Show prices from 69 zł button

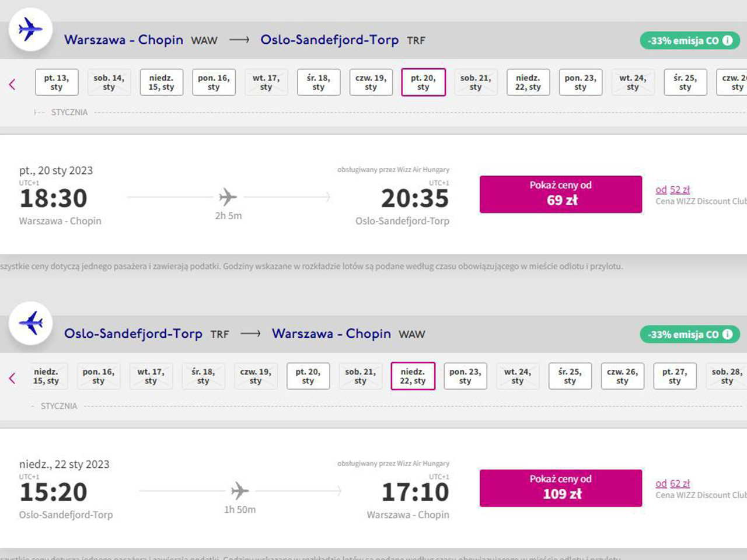pos(561,194)
